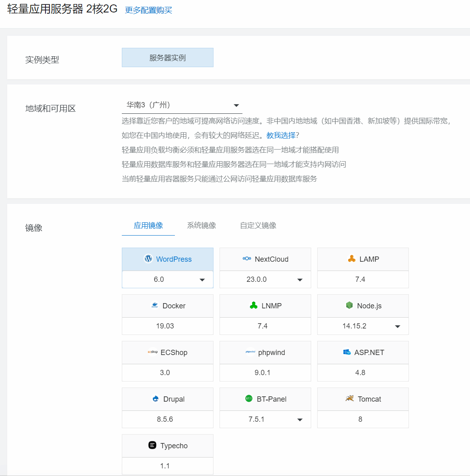The width and height of the screenshot is (470, 476).
Task: Switch to the 系统镜像 tab
Action: click(x=201, y=226)
